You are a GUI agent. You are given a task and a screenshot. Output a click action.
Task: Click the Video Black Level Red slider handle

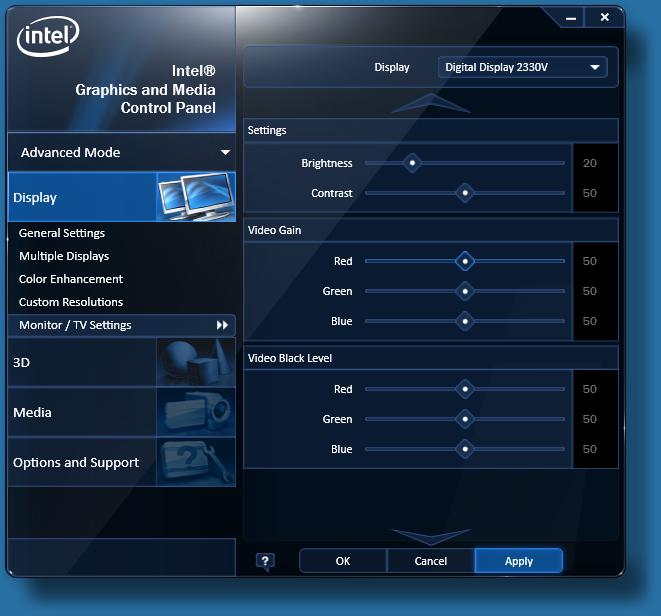(x=465, y=389)
